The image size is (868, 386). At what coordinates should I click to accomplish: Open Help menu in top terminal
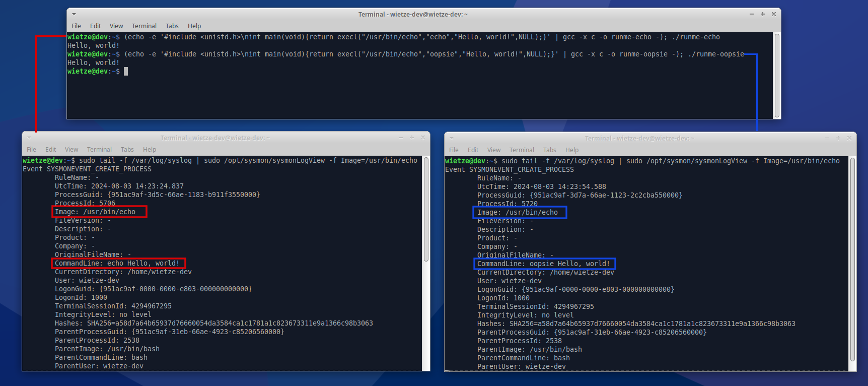pyautogui.click(x=194, y=26)
